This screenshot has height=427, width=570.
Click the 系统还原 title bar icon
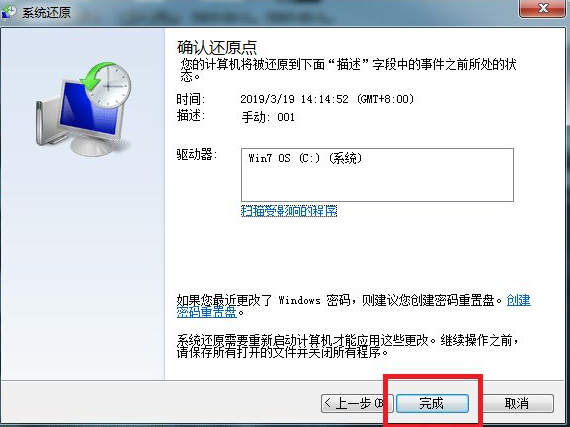pyautogui.click(x=9, y=12)
